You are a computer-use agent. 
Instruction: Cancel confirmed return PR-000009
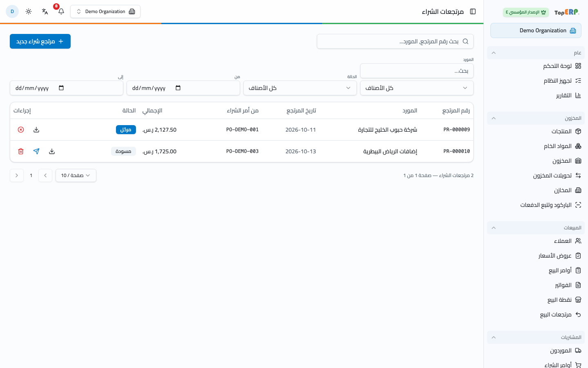[21, 130]
